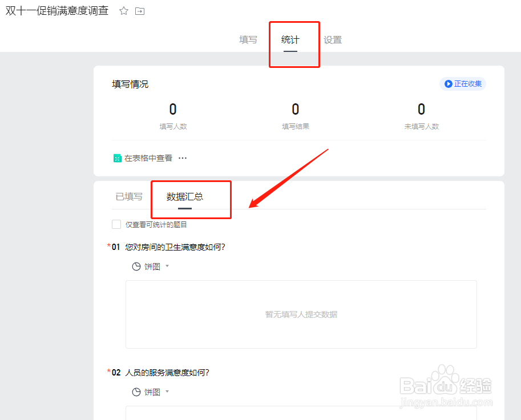This screenshot has height=420, width=521.
Task: Star the survey as favorite
Action: [124, 11]
